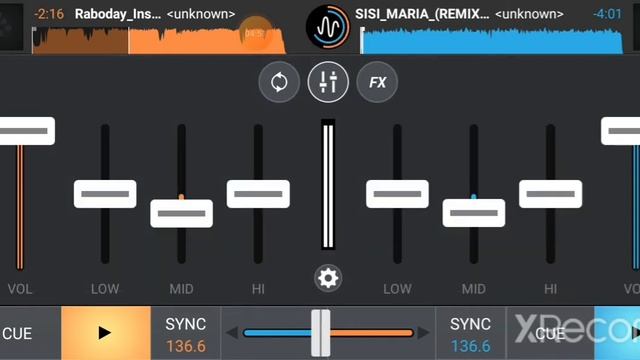Click the Raboday_Ins... track title
Screen dimensions: 640x360
pos(118,14)
